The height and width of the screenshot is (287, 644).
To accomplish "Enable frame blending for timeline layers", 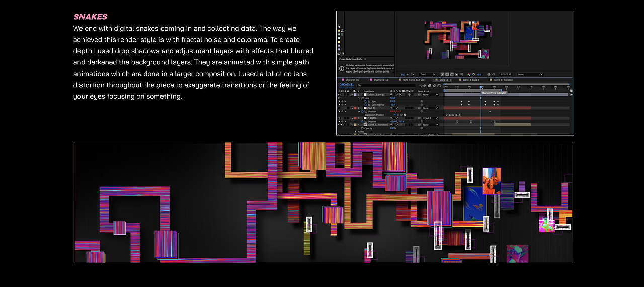I will pos(429,86).
